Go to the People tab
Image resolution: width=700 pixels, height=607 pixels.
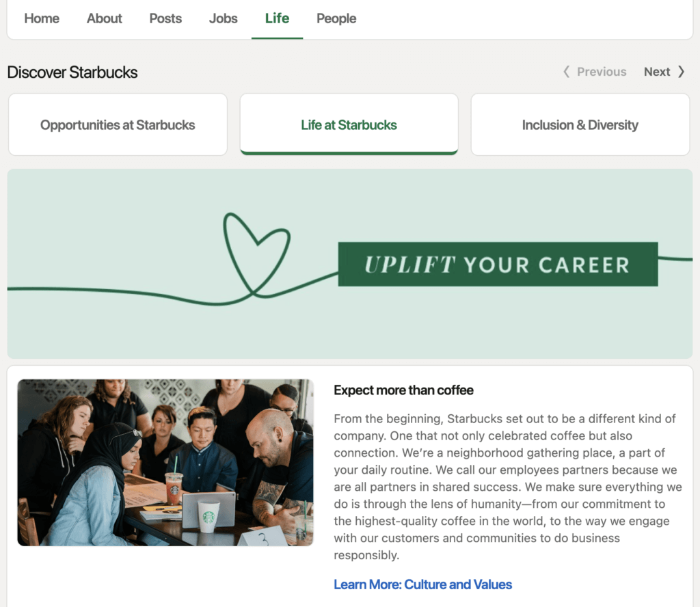point(336,18)
